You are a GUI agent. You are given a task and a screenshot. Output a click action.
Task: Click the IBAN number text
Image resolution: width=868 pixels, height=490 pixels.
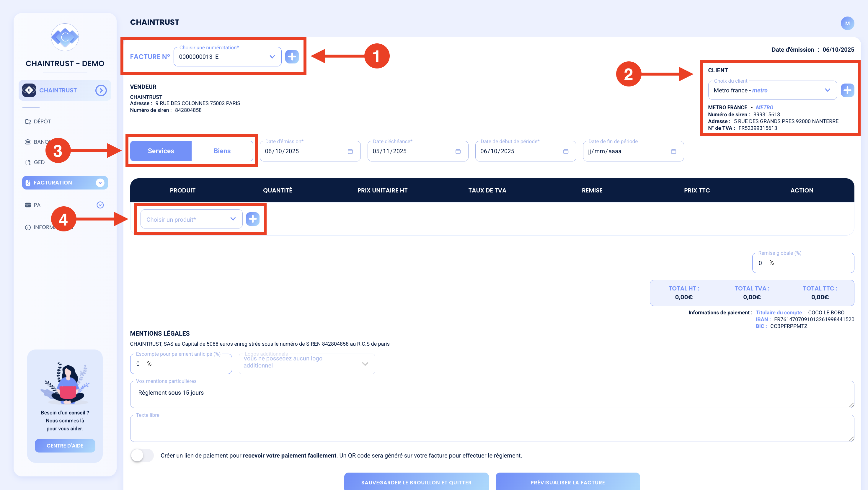coord(814,319)
